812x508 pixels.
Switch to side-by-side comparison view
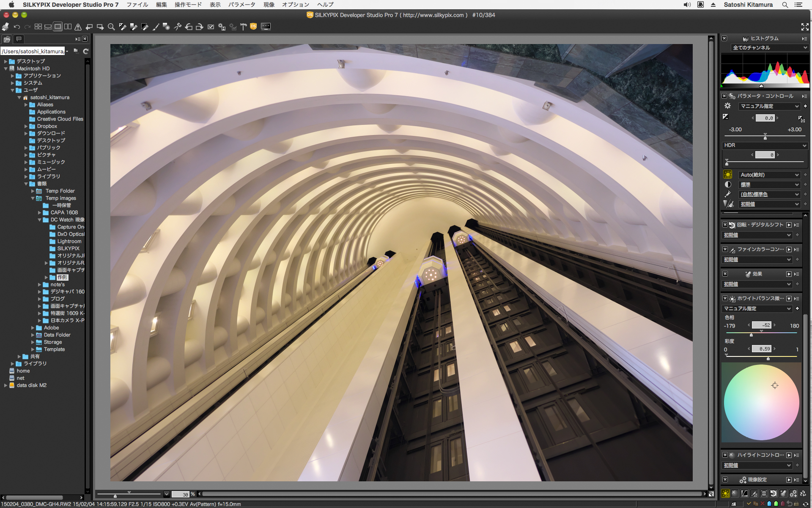point(68,27)
